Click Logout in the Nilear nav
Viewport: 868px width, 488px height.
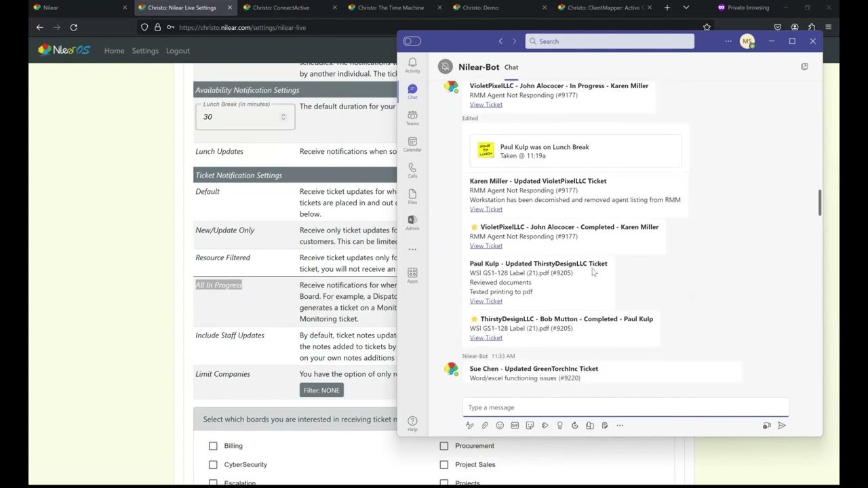click(178, 51)
